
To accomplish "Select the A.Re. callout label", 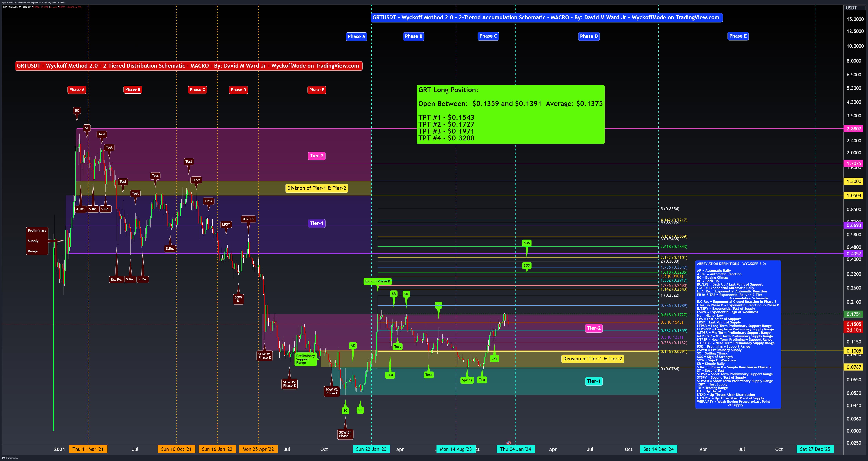I will pos(81,209).
